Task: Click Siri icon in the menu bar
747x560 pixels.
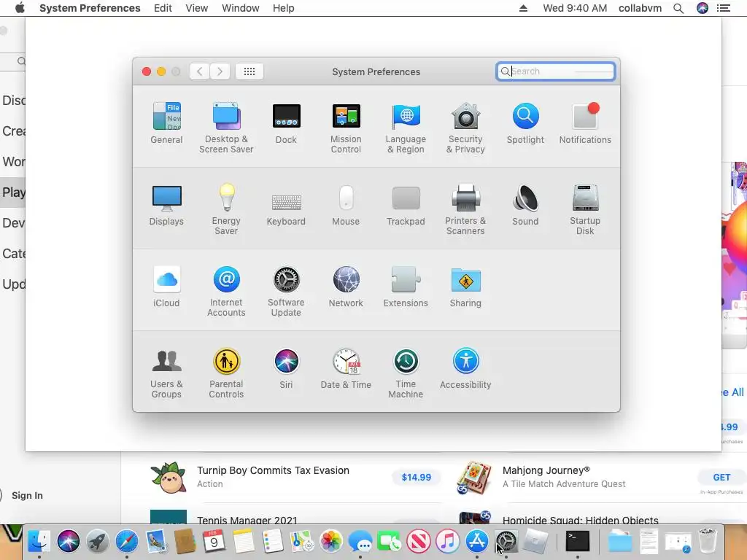Action: click(703, 8)
